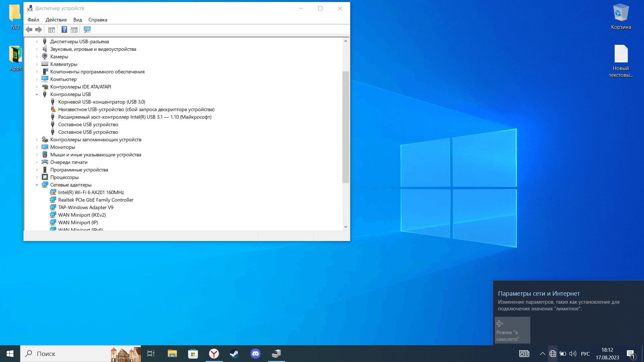Toggle Режим "в самолете" tile
Image resolution: width=644 pixels, height=362 pixels.
[x=512, y=330]
